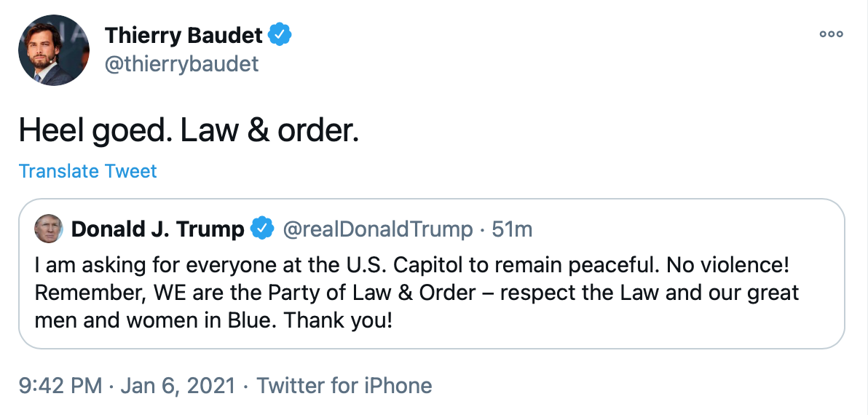Click the Thierry Baudet display name
The width and height of the screenshot is (868, 415).
(185, 34)
